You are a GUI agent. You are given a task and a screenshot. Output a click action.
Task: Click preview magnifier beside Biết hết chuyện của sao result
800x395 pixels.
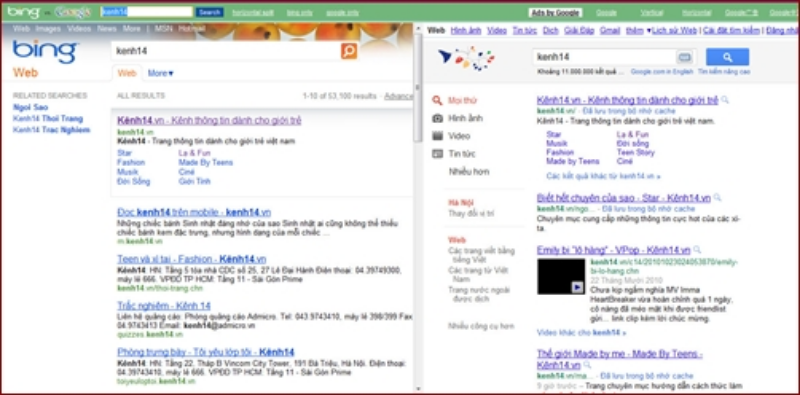point(717,198)
